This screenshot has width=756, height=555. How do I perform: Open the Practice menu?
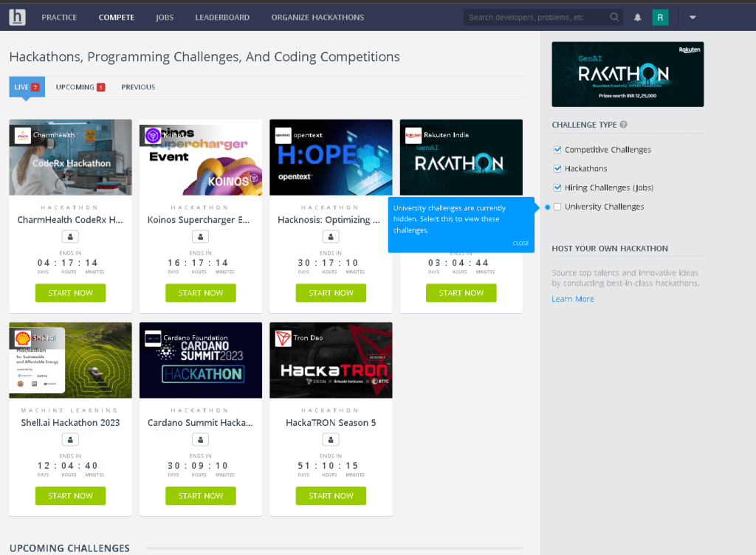click(59, 18)
